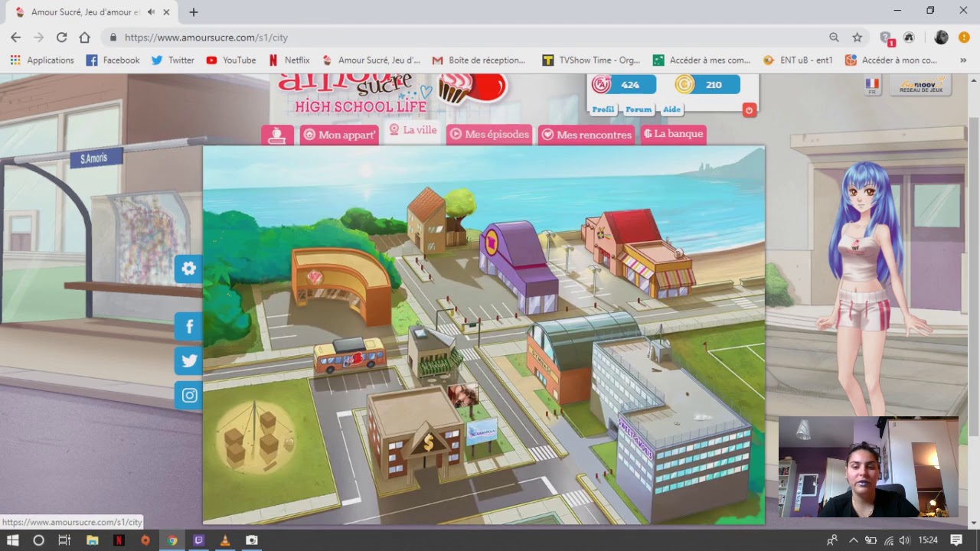Close the Amour Sucré browser tab
Image resolution: width=980 pixels, height=551 pixels.
(166, 12)
